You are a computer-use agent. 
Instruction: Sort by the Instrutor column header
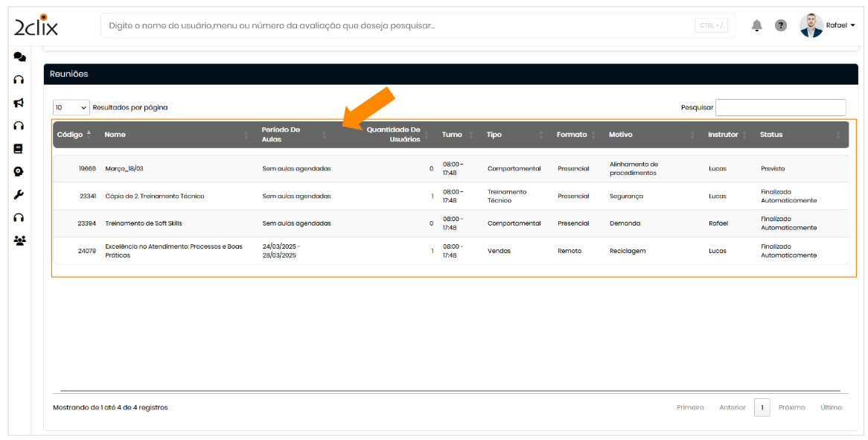coord(723,135)
